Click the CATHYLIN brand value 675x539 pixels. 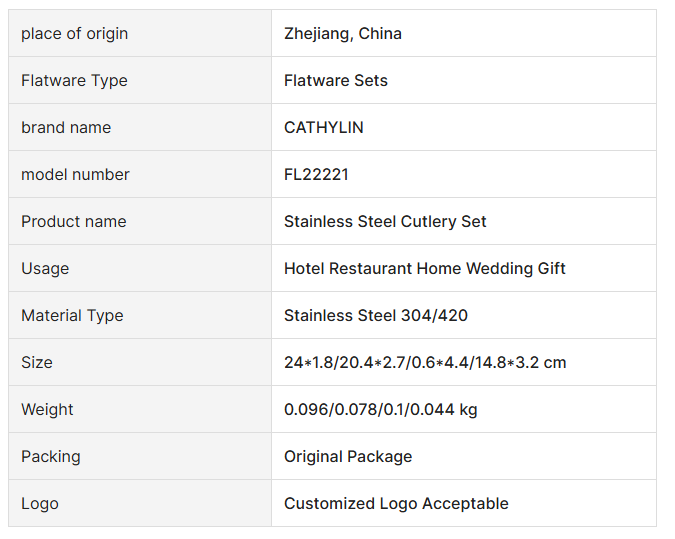[324, 128]
